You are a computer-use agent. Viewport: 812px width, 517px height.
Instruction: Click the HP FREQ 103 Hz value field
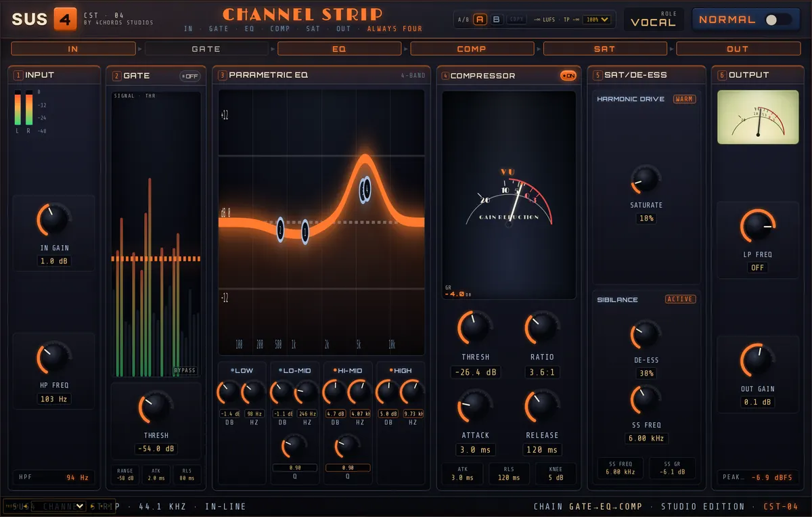pyautogui.click(x=54, y=399)
